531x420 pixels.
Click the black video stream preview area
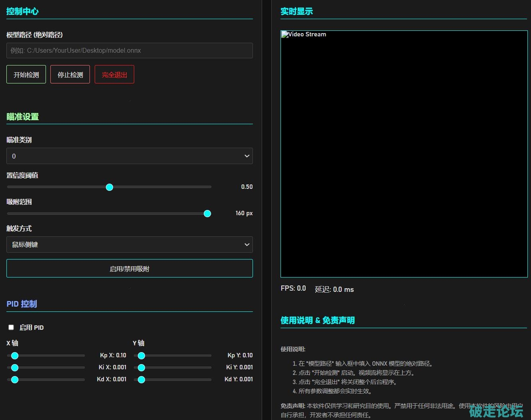pyautogui.click(x=404, y=160)
